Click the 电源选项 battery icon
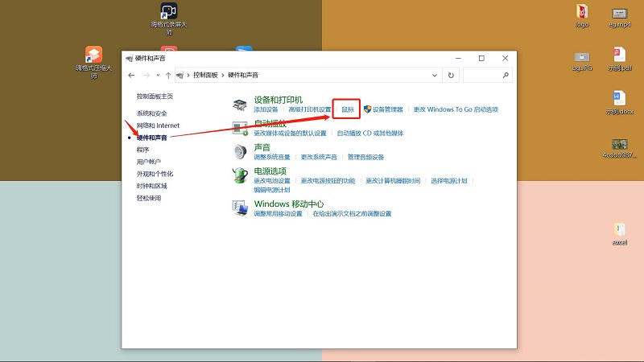The image size is (644, 362). (x=240, y=175)
